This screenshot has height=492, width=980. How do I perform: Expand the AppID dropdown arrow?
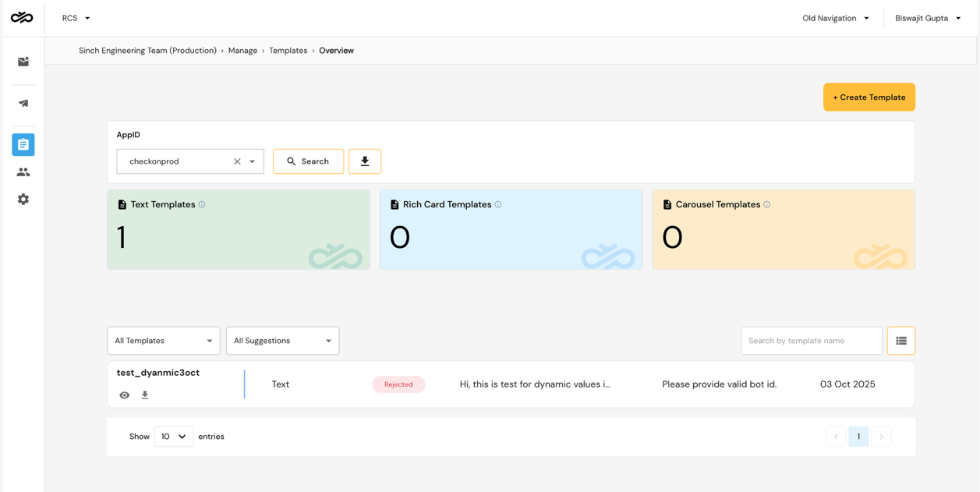pyautogui.click(x=252, y=161)
